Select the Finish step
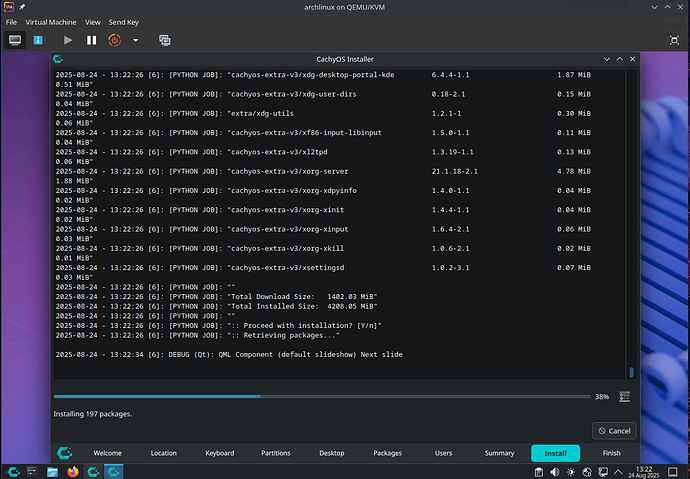Viewport: 690px width, 479px height. pyautogui.click(x=611, y=453)
